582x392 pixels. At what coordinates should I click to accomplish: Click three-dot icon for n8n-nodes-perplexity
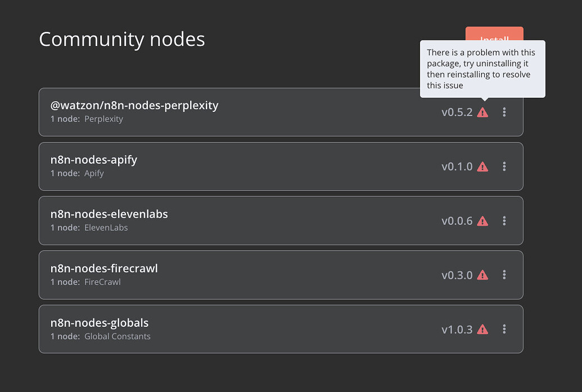[x=504, y=112]
